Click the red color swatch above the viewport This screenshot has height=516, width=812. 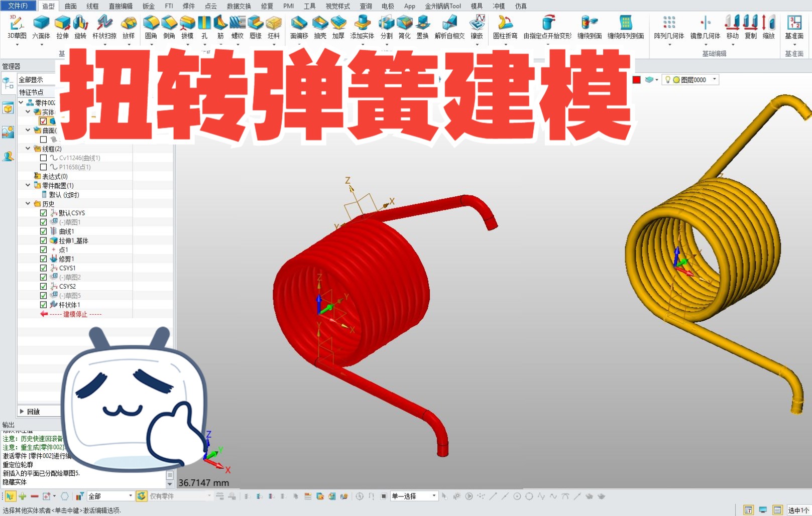(637, 79)
